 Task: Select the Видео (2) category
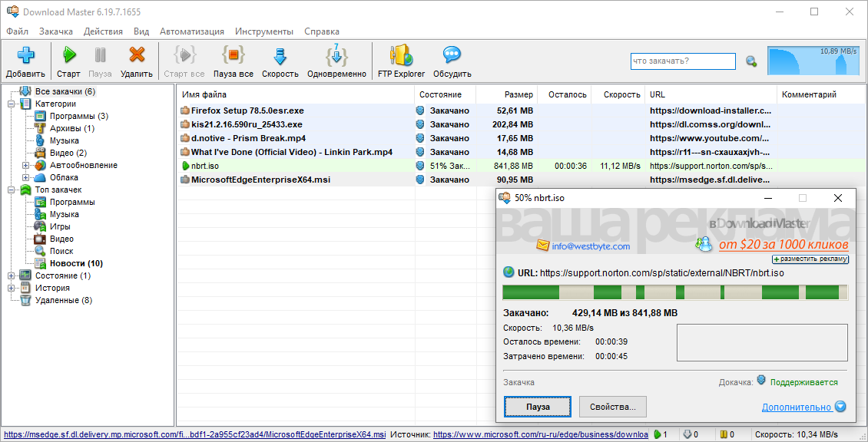tap(68, 153)
